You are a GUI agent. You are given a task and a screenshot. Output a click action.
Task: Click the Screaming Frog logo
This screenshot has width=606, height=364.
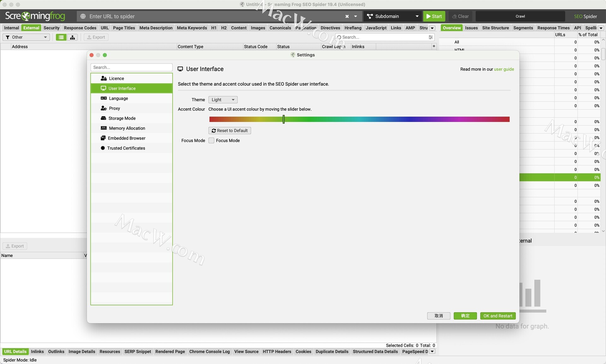point(35,16)
